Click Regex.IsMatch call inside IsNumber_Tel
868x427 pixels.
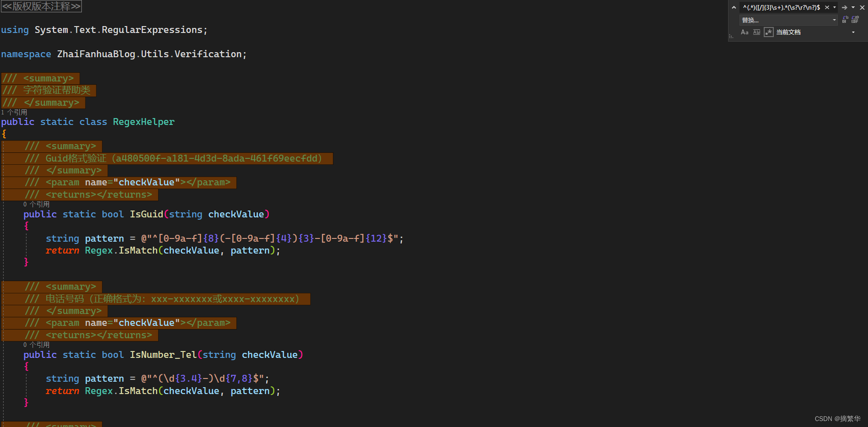point(182,391)
